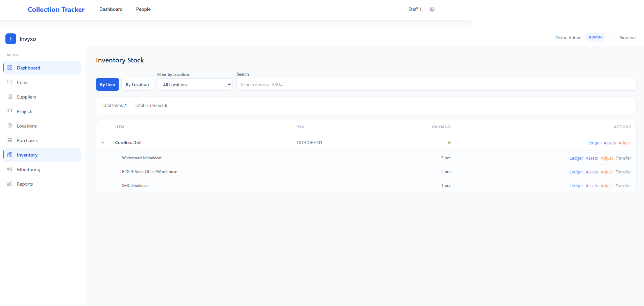Click the RPG IE Solar Office/Warehouse name
This screenshot has width=644, height=306.
149,171
